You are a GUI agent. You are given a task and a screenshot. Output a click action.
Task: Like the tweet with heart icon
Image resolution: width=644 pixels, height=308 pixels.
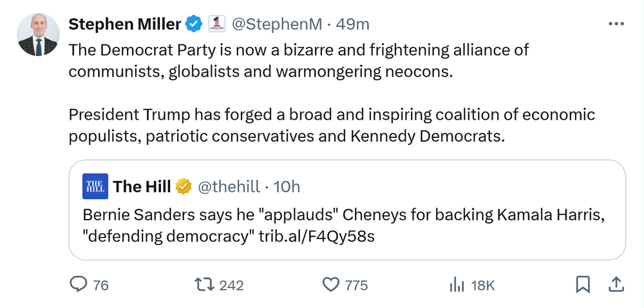(330, 284)
